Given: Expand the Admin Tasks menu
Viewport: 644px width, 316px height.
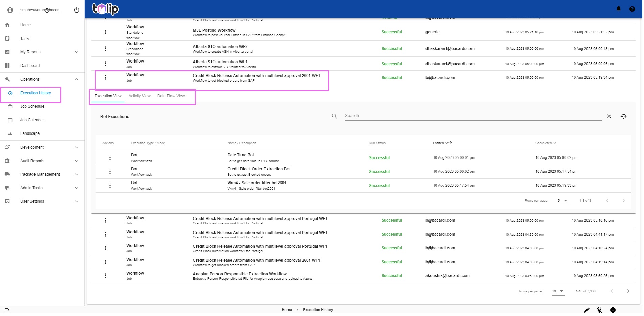Looking at the screenshot, I should tap(77, 188).
